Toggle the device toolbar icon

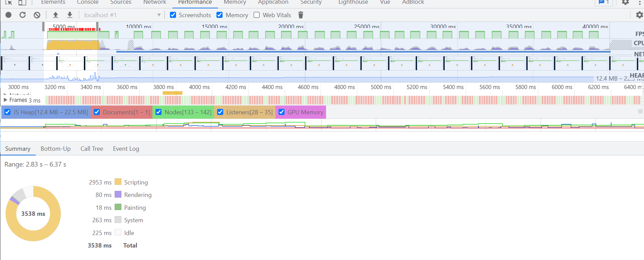pos(22,2)
